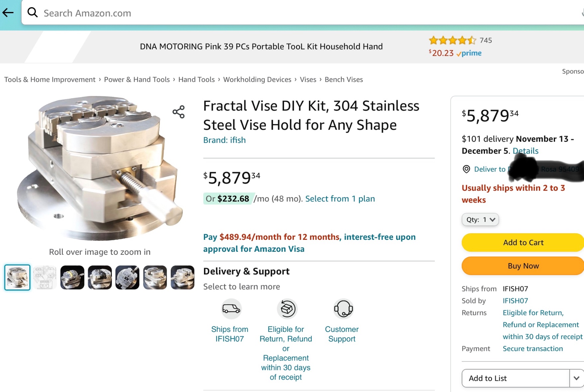Click the delivery Details link
This screenshot has height=392, width=584.
coord(525,151)
